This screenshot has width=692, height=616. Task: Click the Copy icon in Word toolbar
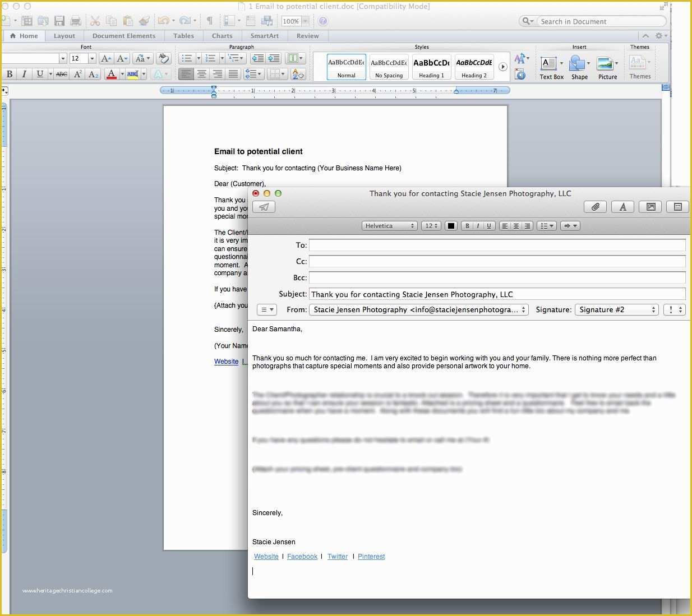[x=112, y=21]
